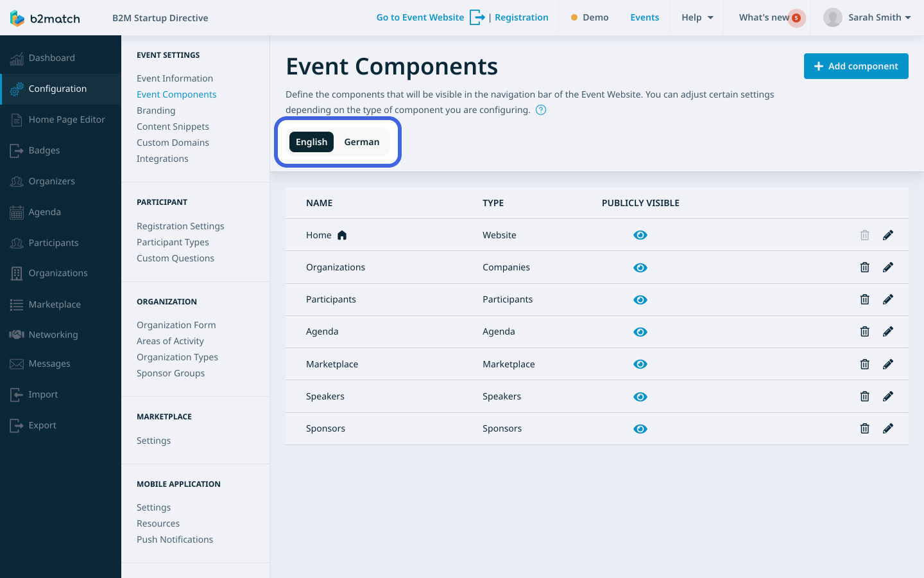
Task: Switch to the German language tab
Action: [361, 142]
